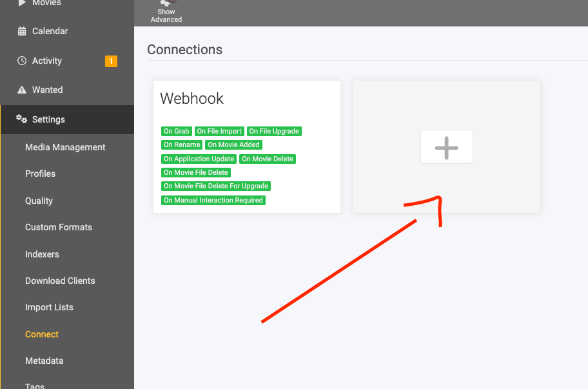Screen dimensions: 588x389
Task: Navigate to Indexers settings
Action: coord(42,254)
